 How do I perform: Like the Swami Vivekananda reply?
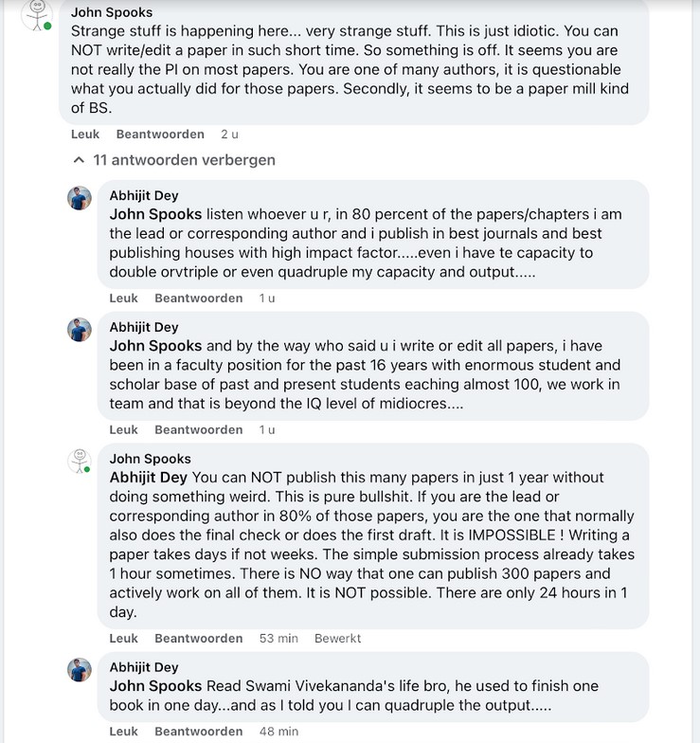(x=123, y=732)
